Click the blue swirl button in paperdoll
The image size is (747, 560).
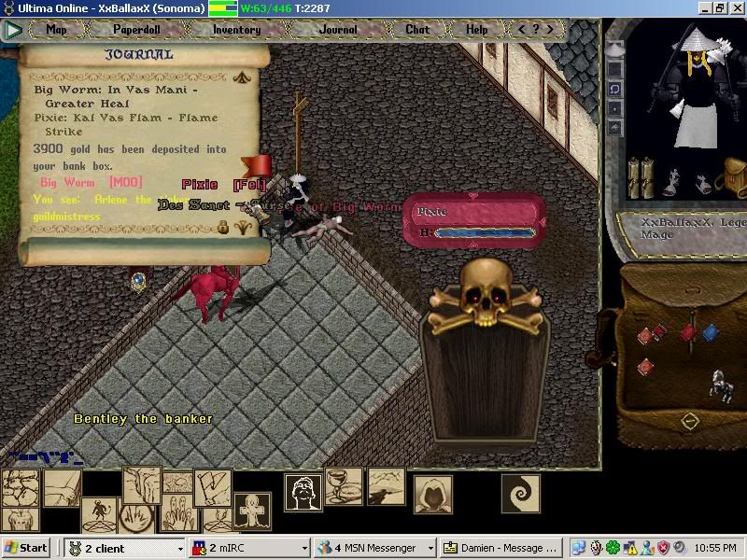(614, 89)
